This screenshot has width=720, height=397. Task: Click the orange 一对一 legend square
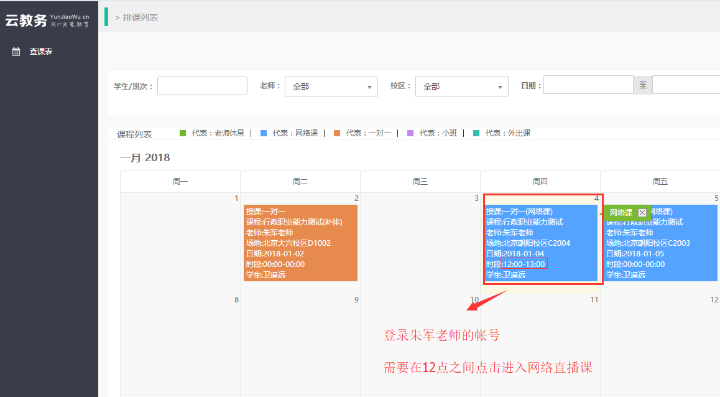tap(337, 133)
